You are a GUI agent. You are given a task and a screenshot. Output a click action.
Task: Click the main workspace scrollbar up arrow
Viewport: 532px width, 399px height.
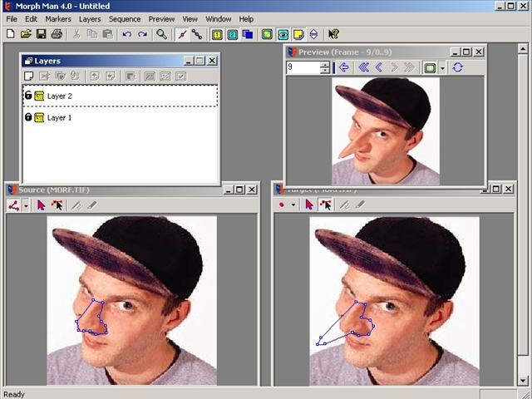click(x=523, y=50)
